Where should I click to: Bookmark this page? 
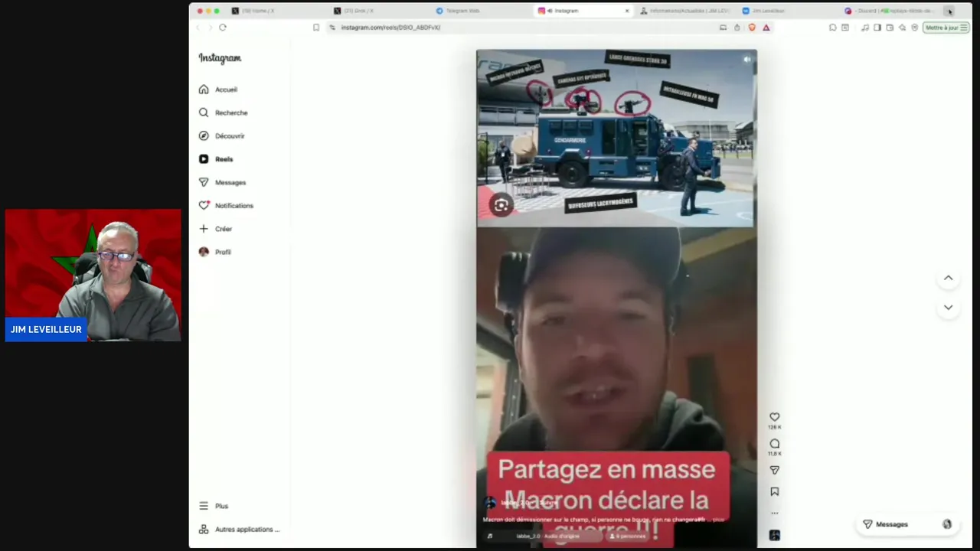point(315,28)
